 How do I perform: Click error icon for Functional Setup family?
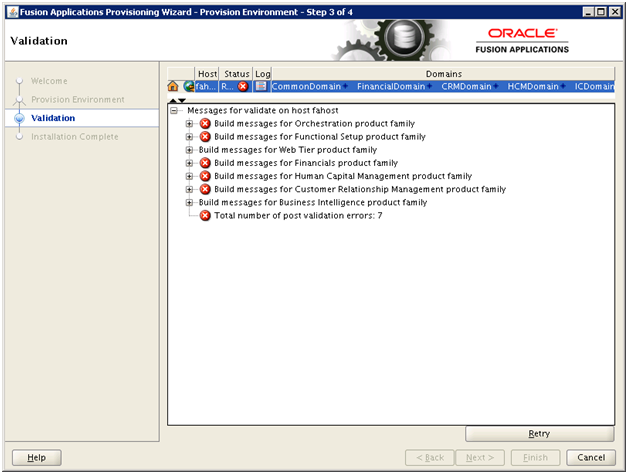tap(205, 137)
